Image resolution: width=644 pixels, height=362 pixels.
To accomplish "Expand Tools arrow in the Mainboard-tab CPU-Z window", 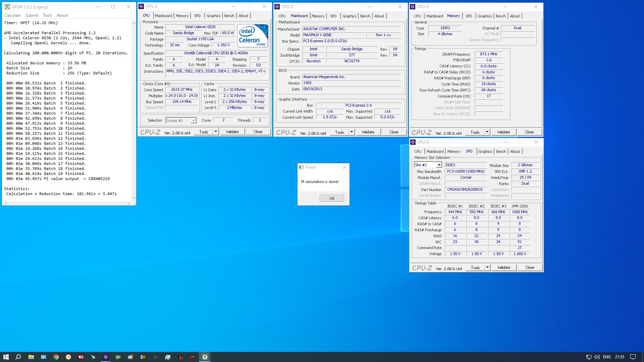I will [x=352, y=132].
